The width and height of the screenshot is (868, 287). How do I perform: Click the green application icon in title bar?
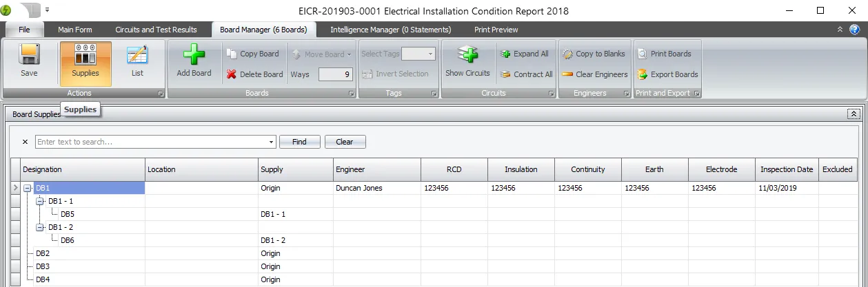click(8, 10)
